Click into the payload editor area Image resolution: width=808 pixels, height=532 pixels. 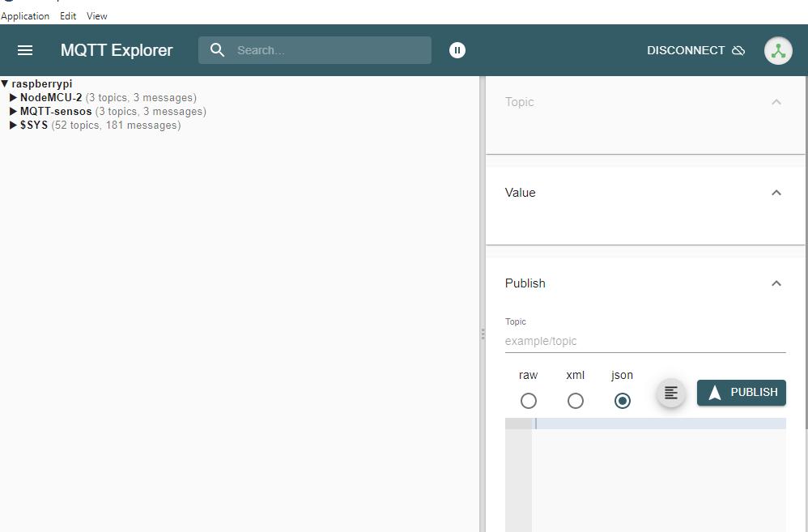[658, 475]
